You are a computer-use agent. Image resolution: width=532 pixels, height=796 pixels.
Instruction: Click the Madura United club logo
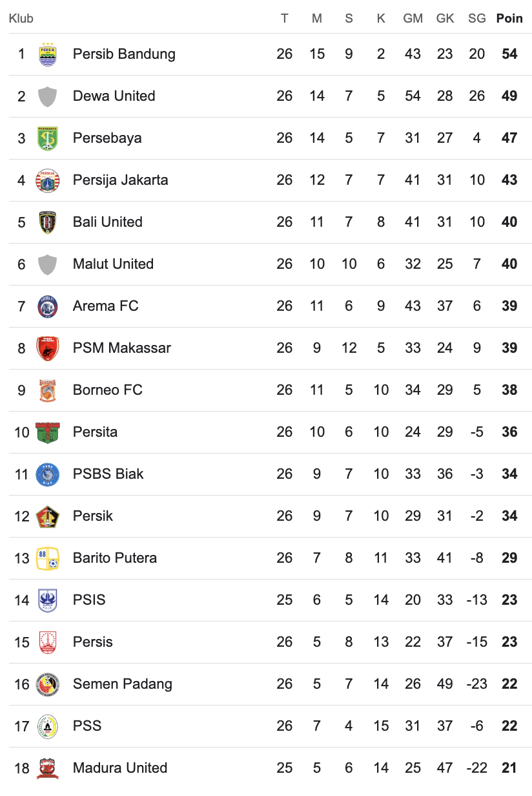[x=48, y=768]
